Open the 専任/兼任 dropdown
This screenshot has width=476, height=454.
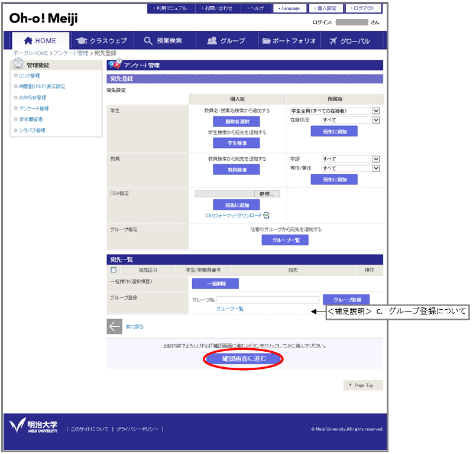click(x=351, y=168)
